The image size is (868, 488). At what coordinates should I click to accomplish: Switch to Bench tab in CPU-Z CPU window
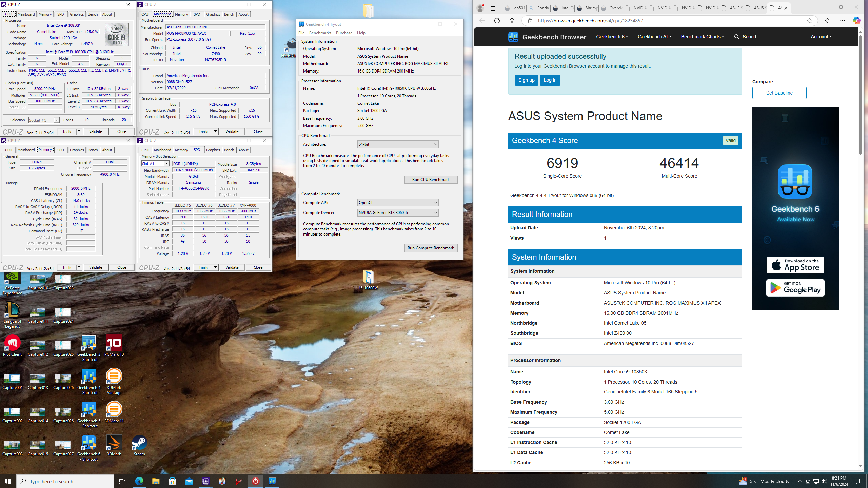coord(93,14)
